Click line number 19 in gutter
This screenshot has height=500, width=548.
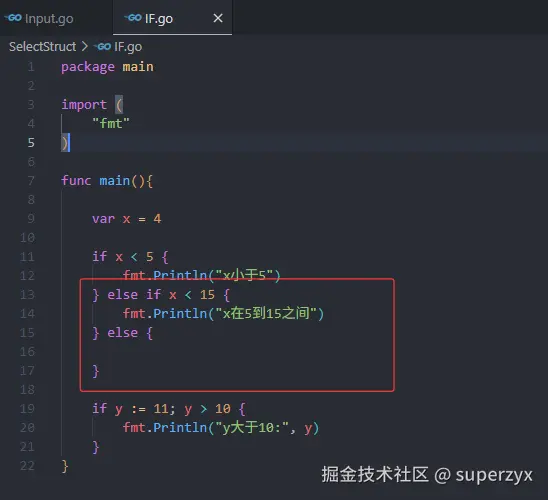(27, 408)
